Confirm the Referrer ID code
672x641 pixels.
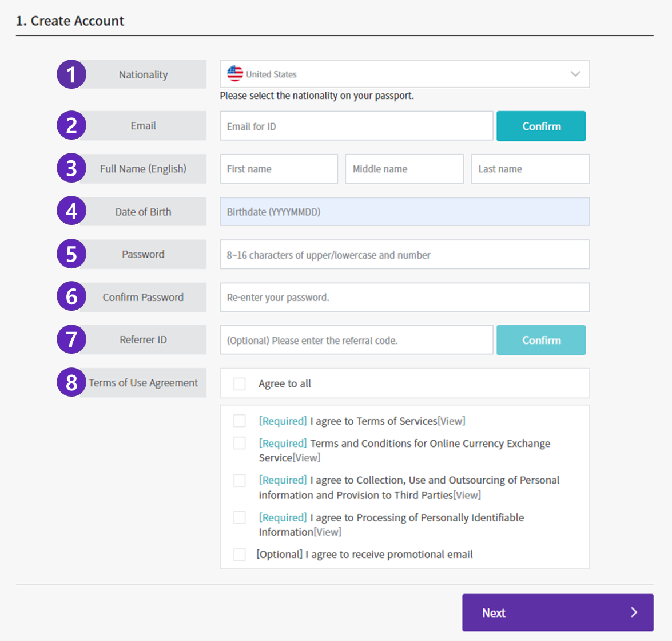(541, 340)
